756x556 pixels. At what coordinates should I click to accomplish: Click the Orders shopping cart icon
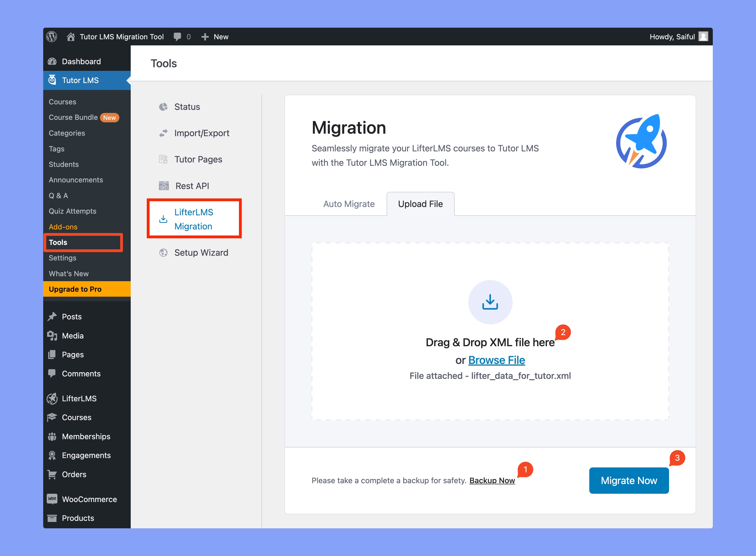(x=52, y=474)
